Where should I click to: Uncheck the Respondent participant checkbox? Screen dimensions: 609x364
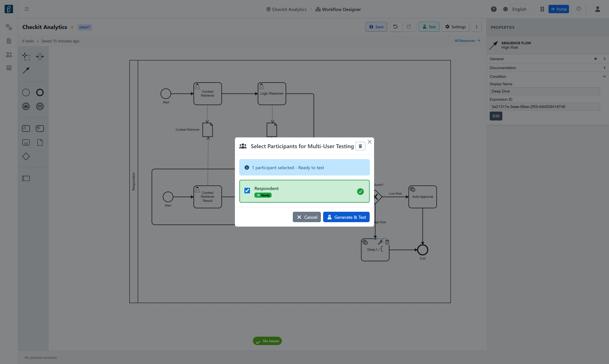pos(247,191)
